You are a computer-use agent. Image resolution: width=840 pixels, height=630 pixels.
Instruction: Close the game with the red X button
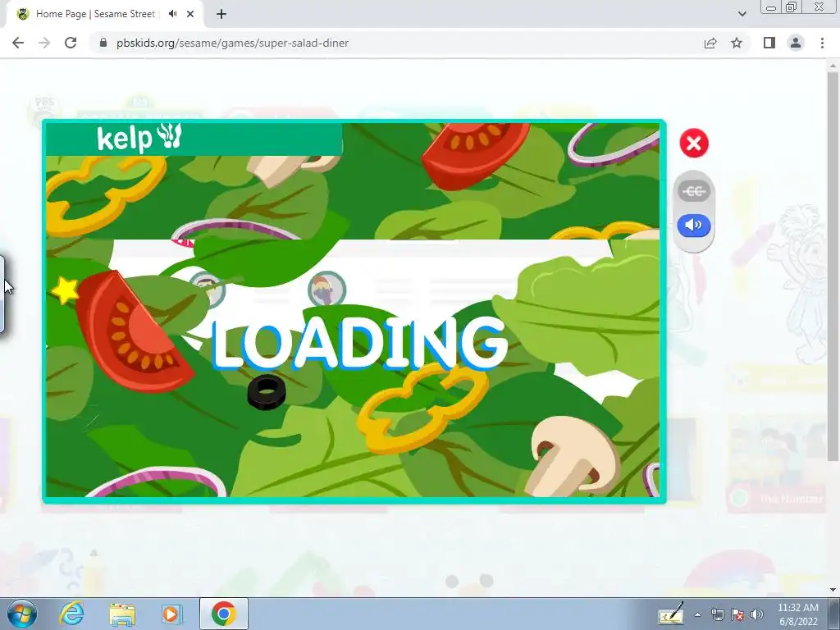pyautogui.click(x=694, y=143)
